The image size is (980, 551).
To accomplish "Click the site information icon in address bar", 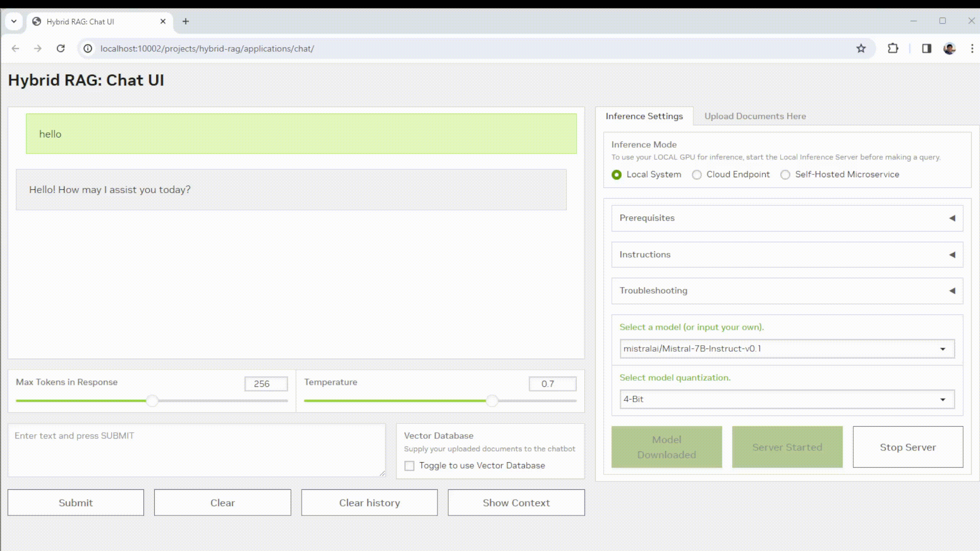I will click(x=88, y=49).
